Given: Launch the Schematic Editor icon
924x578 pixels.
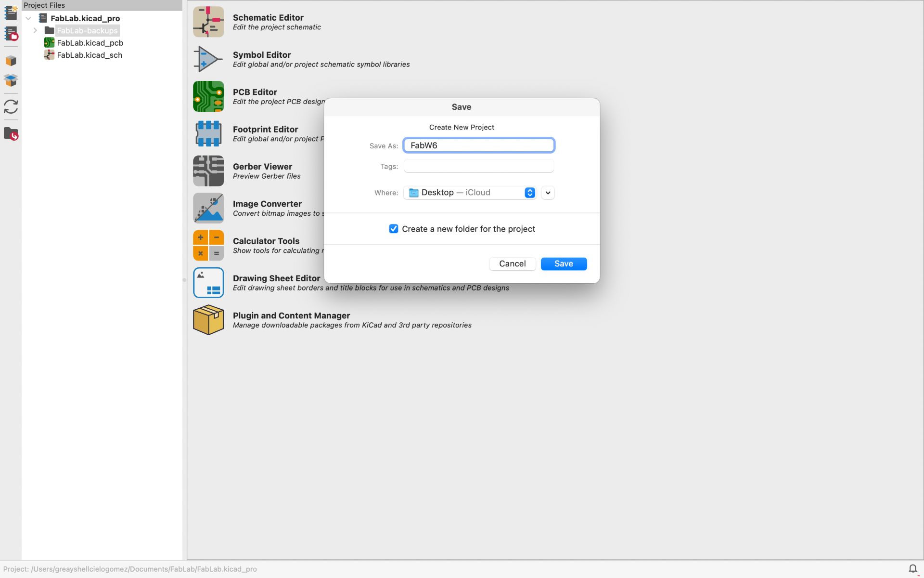Looking at the screenshot, I should tap(208, 22).
